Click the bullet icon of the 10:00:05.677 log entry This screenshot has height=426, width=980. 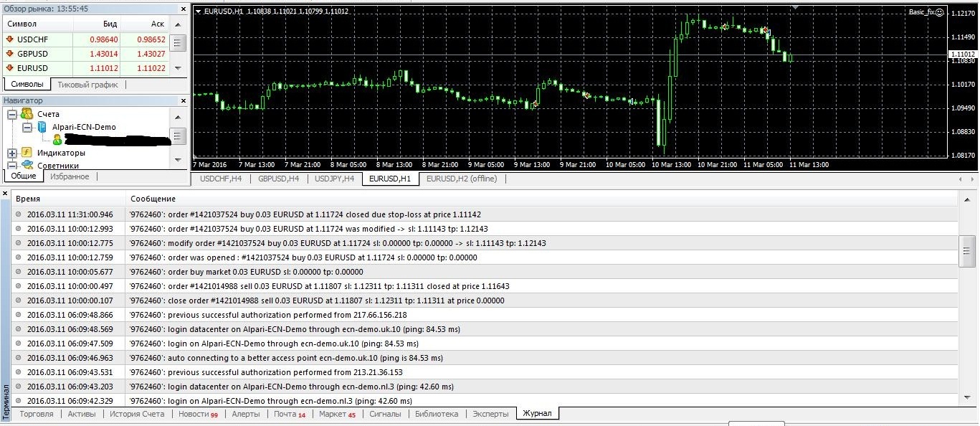[x=18, y=272]
